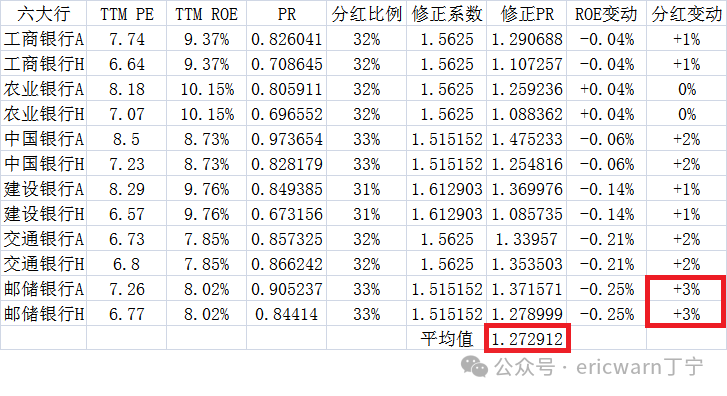Viewport: 727px width, 396px height.
Task: Click the 农业银行H ROE change +0.04%
Action: [x=606, y=114]
